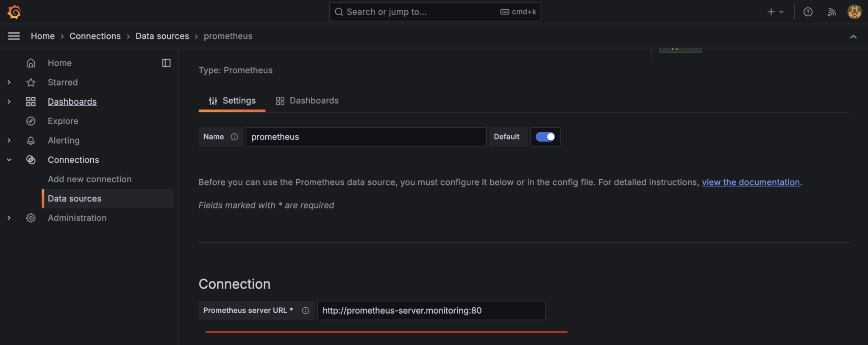Click the Name input containing prometheus

click(366, 137)
